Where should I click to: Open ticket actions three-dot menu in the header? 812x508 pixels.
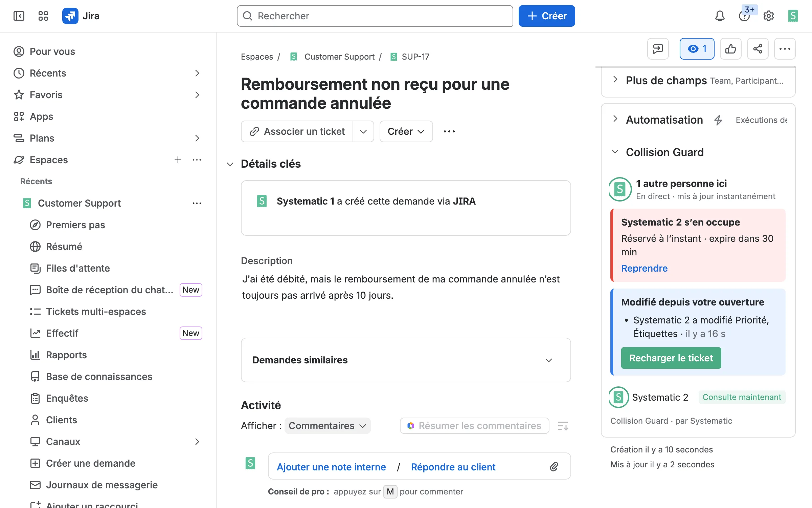pyautogui.click(x=785, y=49)
